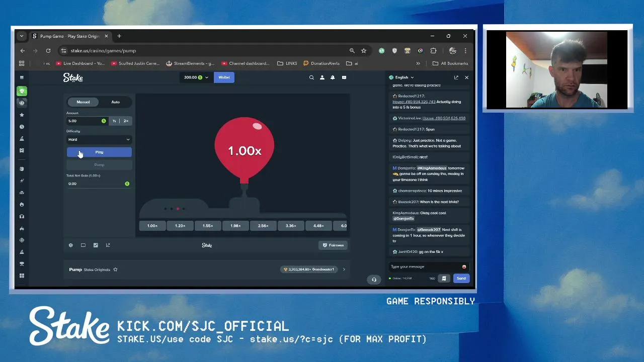Image resolution: width=644 pixels, height=362 pixels.
Task: Open the Stake sidebar hamburger menu
Action: coord(22,77)
